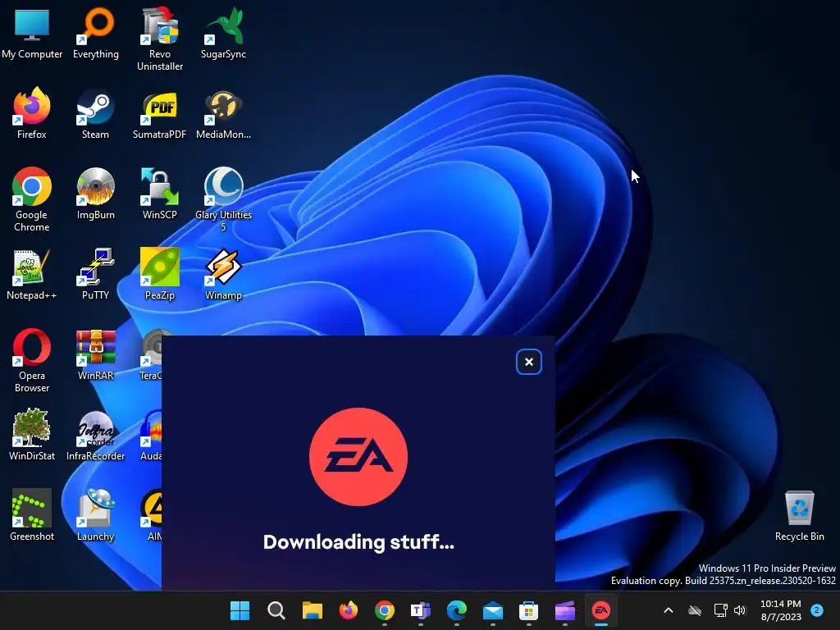The width and height of the screenshot is (840, 630).
Task: Open the notifications badge showing 2
Action: (817, 609)
